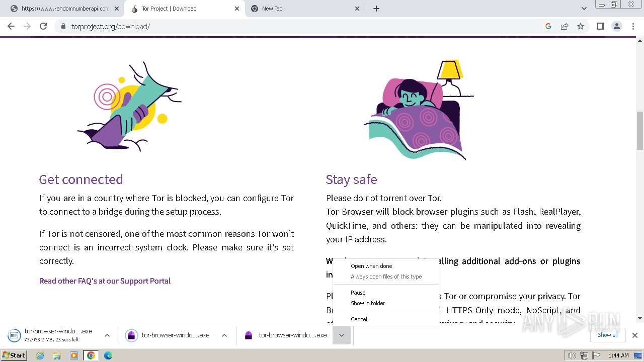Launch Internet Explorer from taskbar
The width and height of the screenshot is (644, 362).
click(x=40, y=355)
